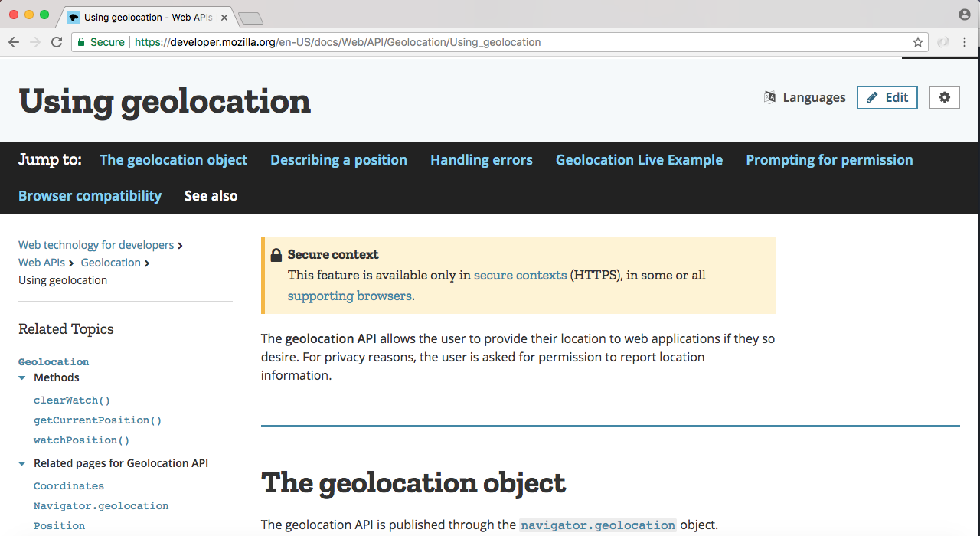Open the secure contexts link
This screenshot has height=536, width=980.
pyautogui.click(x=520, y=275)
